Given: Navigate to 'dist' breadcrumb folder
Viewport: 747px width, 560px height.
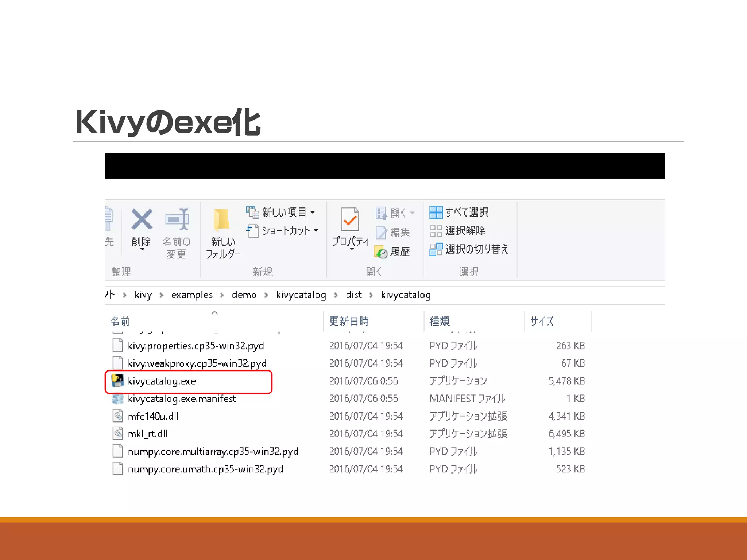Looking at the screenshot, I should 353,295.
